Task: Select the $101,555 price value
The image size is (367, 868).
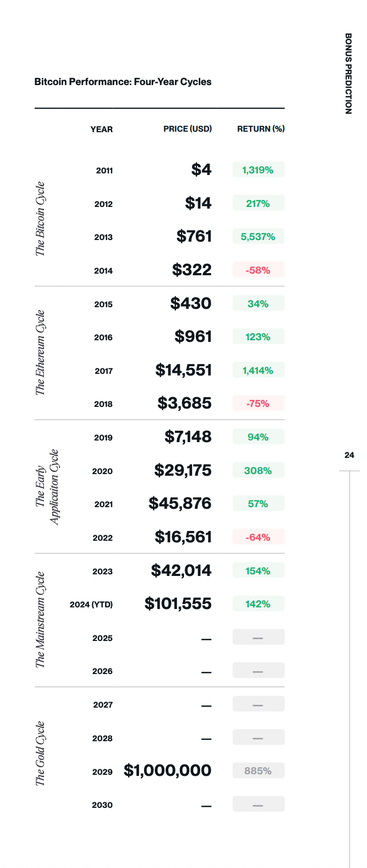Action: click(178, 604)
